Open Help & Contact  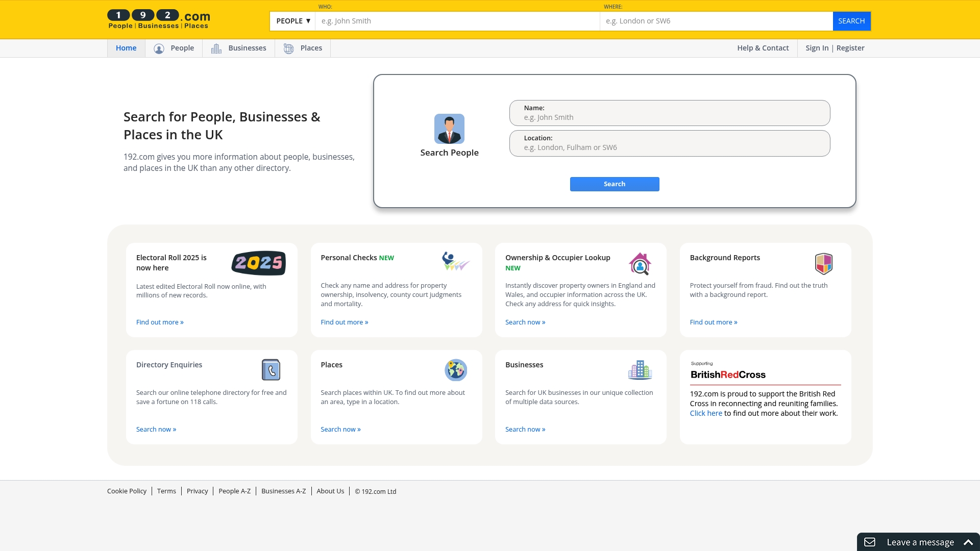[763, 48]
